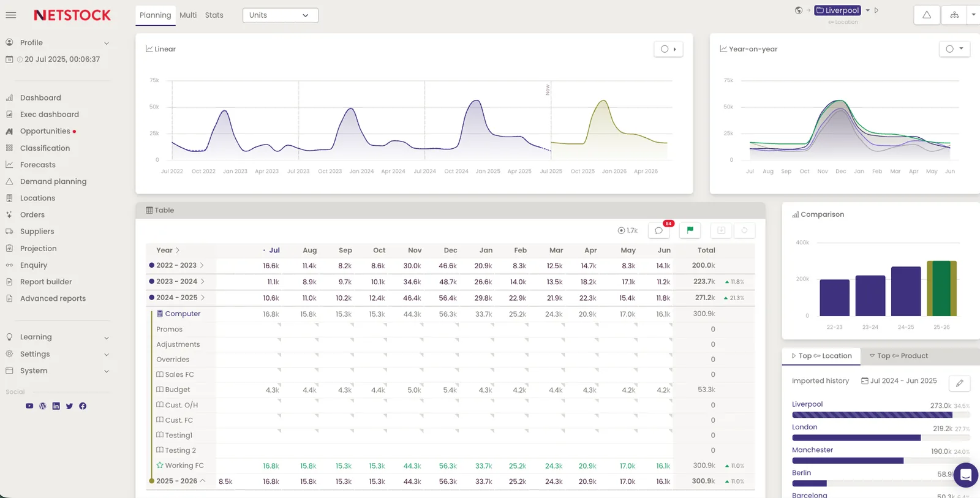Click the Liverpool location chip in the header
This screenshot has height=498, width=980.
click(x=837, y=10)
